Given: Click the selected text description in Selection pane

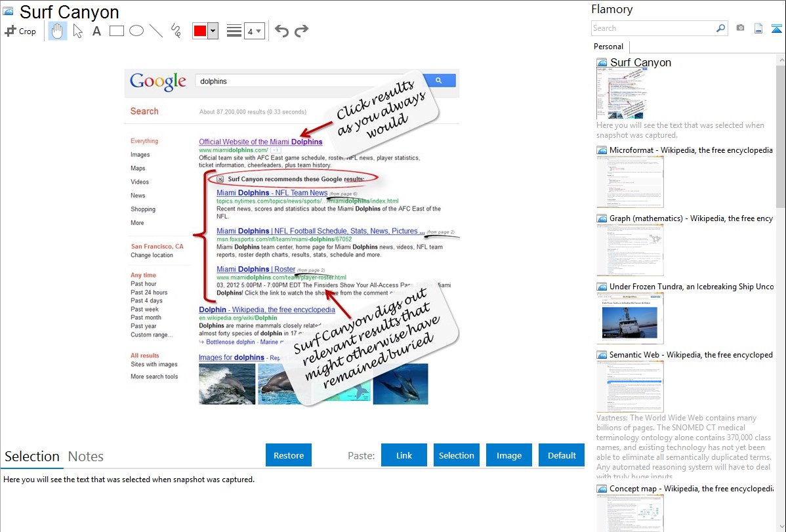Looking at the screenshot, I should [129, 480].
